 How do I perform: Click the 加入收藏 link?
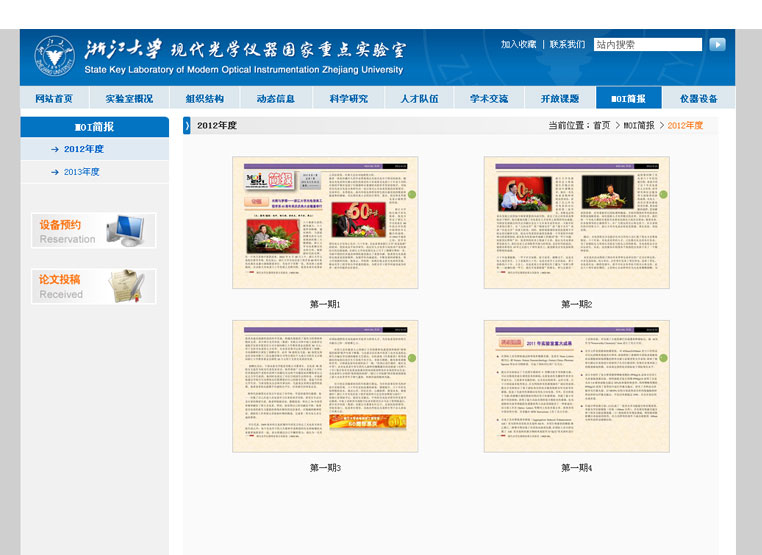tap(518, 44)
